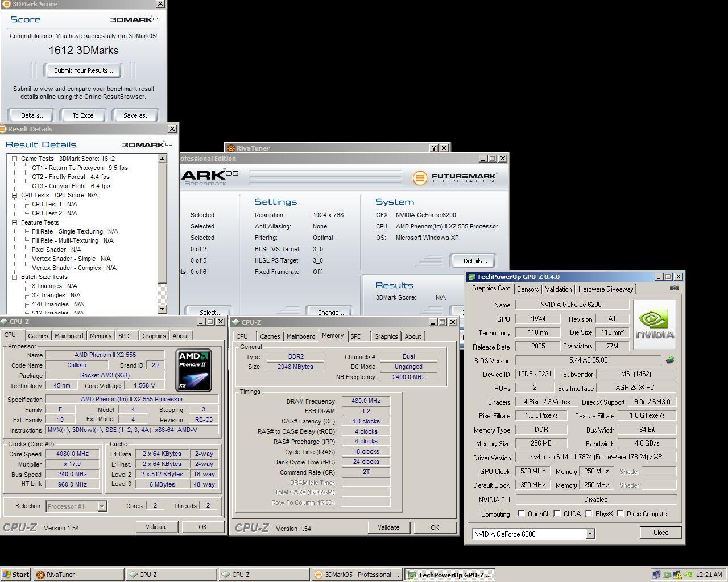Click the leftmost network connection tray icon

(657, 575)
